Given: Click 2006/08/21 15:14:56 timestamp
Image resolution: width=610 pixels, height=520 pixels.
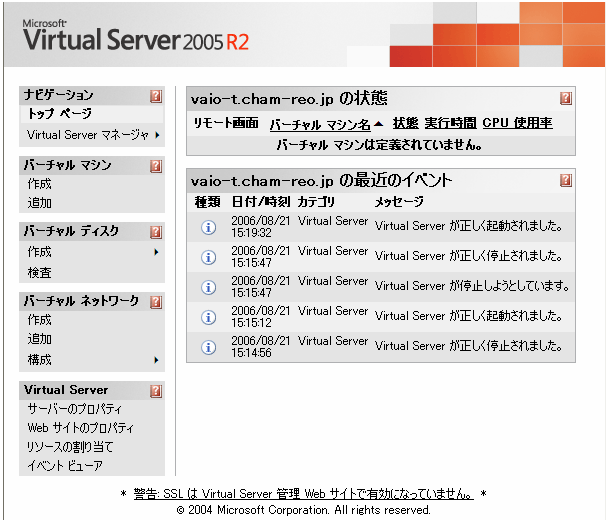Looking at the screenshot, I should coord(261,347).
